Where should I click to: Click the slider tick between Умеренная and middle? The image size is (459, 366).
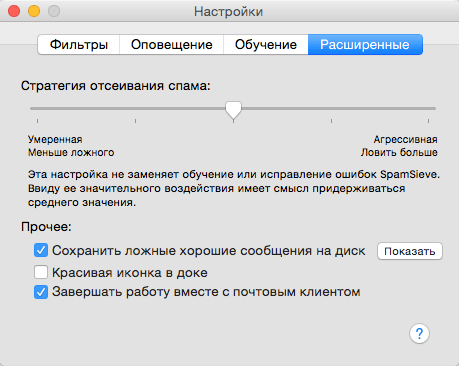[x=135, y=121]
